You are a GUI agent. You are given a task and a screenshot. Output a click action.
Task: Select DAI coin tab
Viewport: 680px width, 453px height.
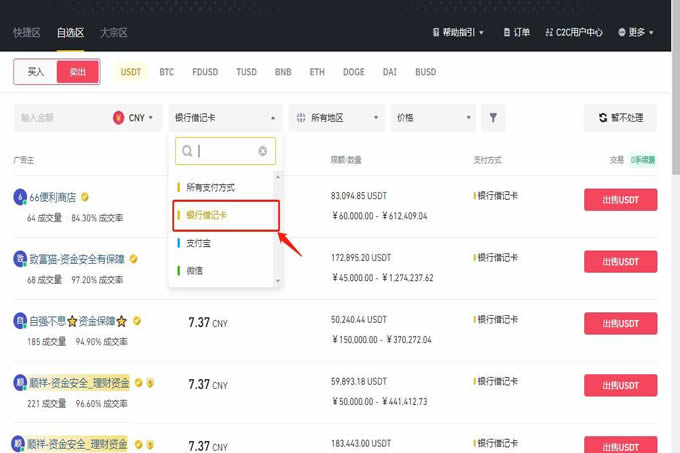point(389,72)
